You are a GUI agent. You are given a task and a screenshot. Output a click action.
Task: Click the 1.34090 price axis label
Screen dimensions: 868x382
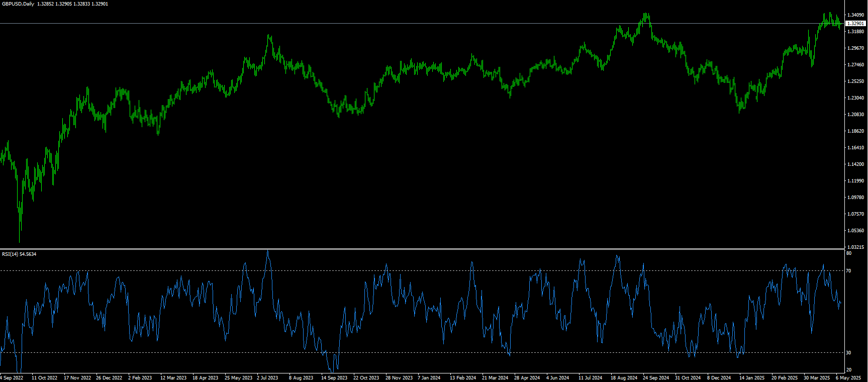[x=855, y=15]
